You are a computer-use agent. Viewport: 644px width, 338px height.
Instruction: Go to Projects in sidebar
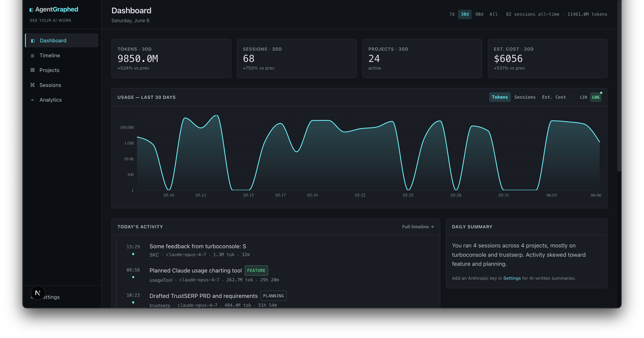62,70
